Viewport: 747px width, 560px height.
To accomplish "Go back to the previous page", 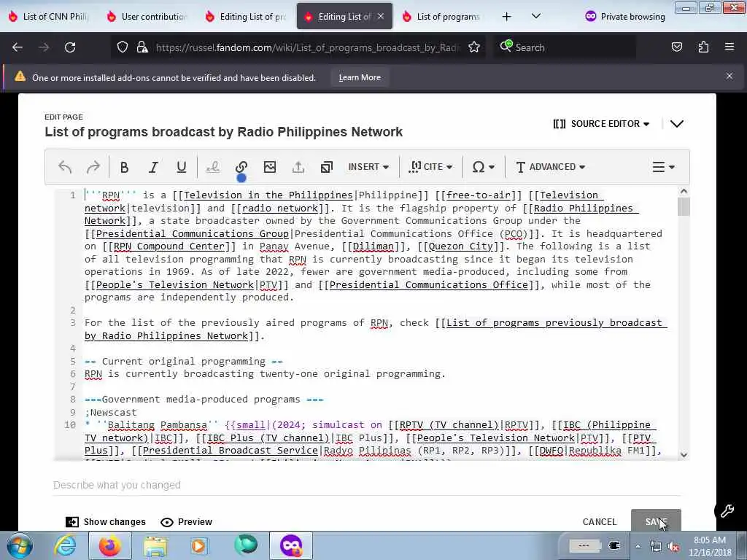I will [x=18, y=47].
